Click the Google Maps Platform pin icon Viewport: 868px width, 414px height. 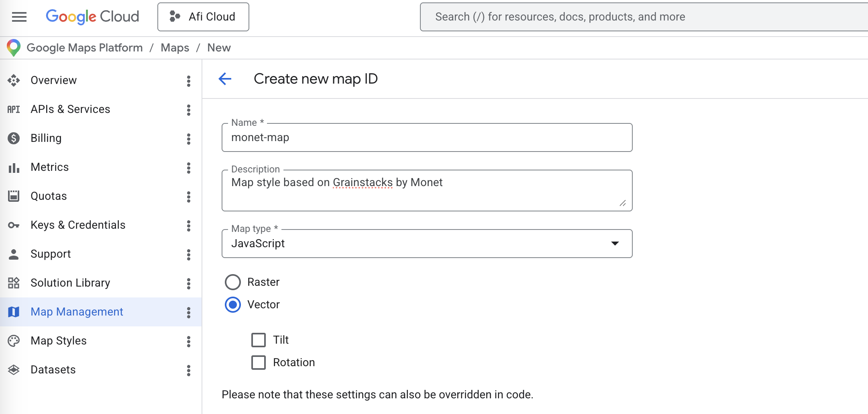click(14, 48)
